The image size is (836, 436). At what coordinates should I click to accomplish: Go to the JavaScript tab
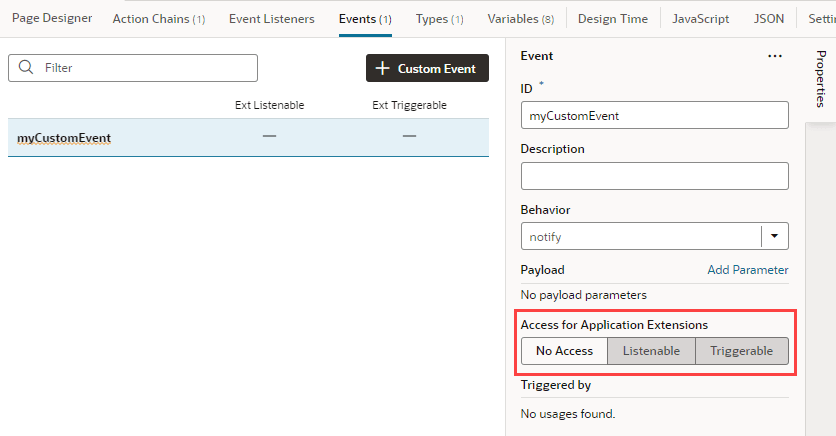[700, 19]
